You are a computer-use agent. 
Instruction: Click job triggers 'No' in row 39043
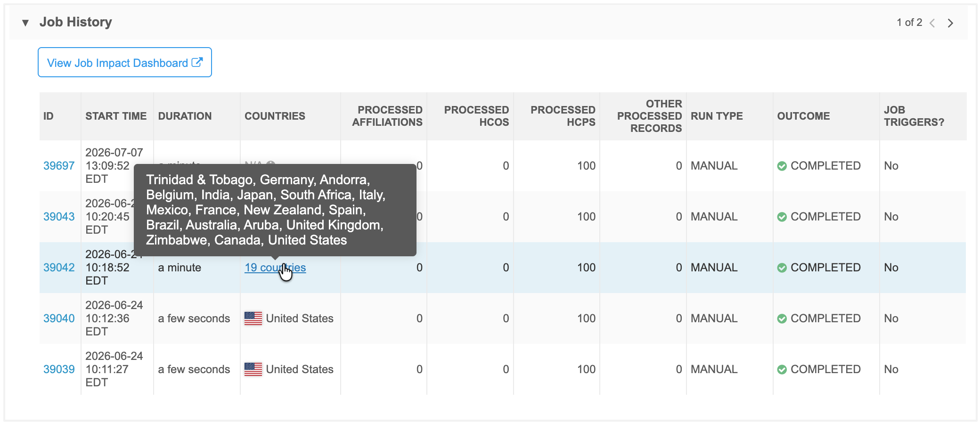coord(891,217)
